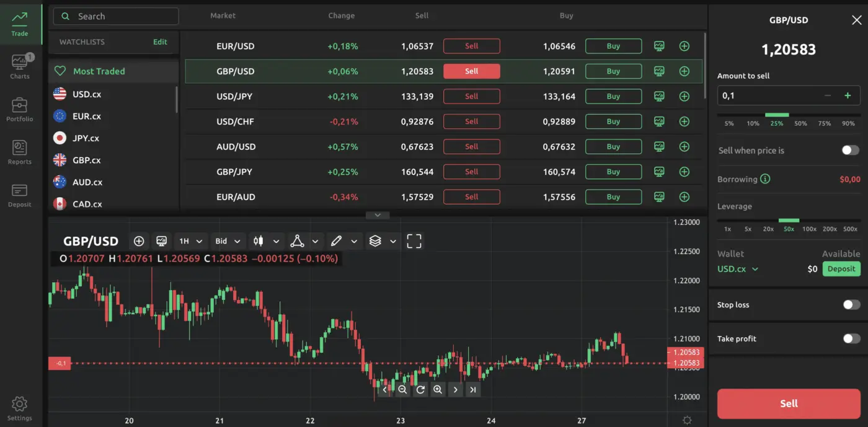Zoom out the chart
The width and height of the screenshot is (868, 427).
402,390
